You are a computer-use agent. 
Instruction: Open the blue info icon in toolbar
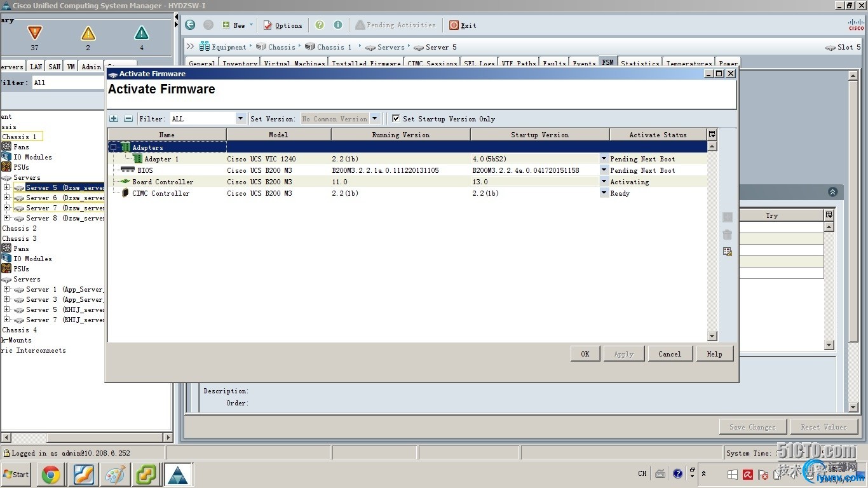click(x=338, y=25)
